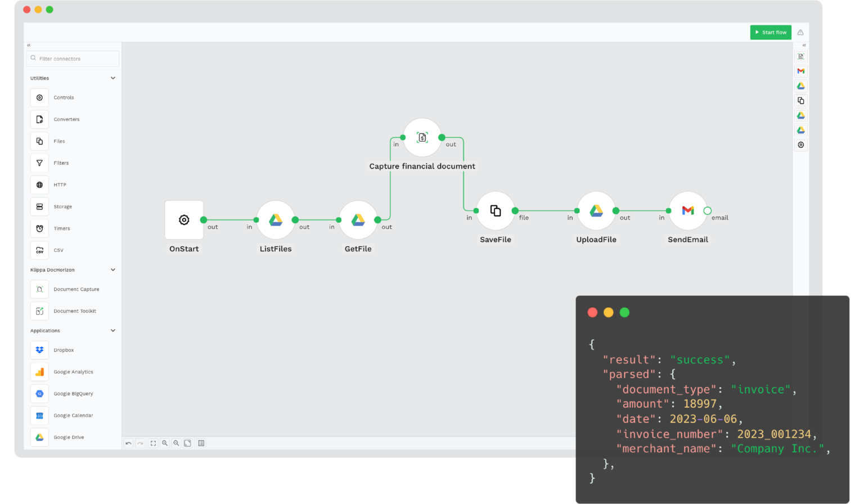Click the undo icon on the canvas toolbar
This screenshot has width=864, height=504.
(x=128, y=443)
